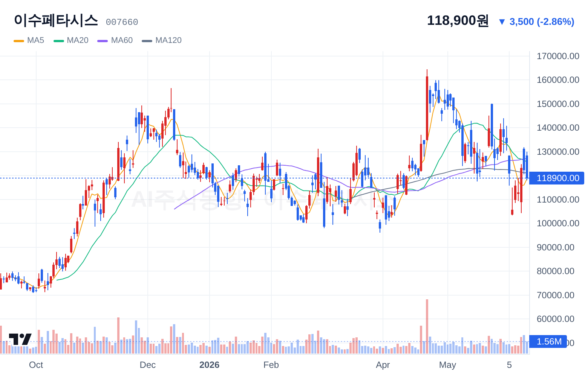This screenshot has height=375, width=588.
Task: Select the ticker code 007660
Action: point(122,22)
